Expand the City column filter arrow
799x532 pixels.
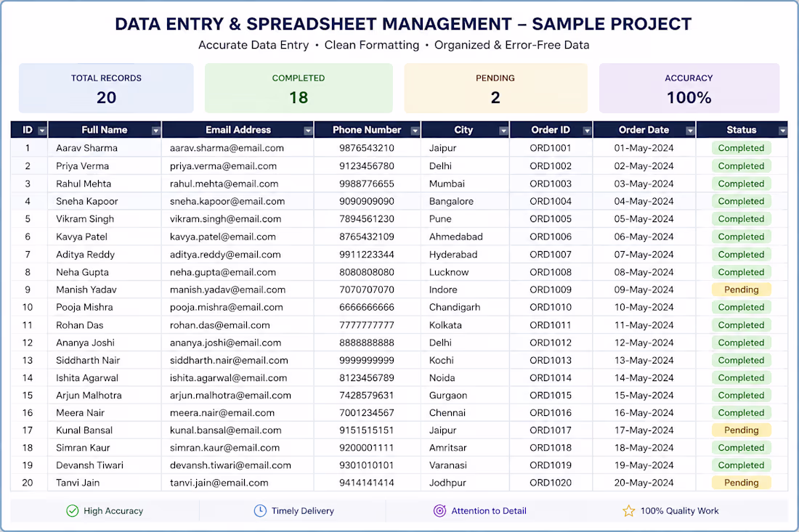pyautogui.click(x=503, y=131)
